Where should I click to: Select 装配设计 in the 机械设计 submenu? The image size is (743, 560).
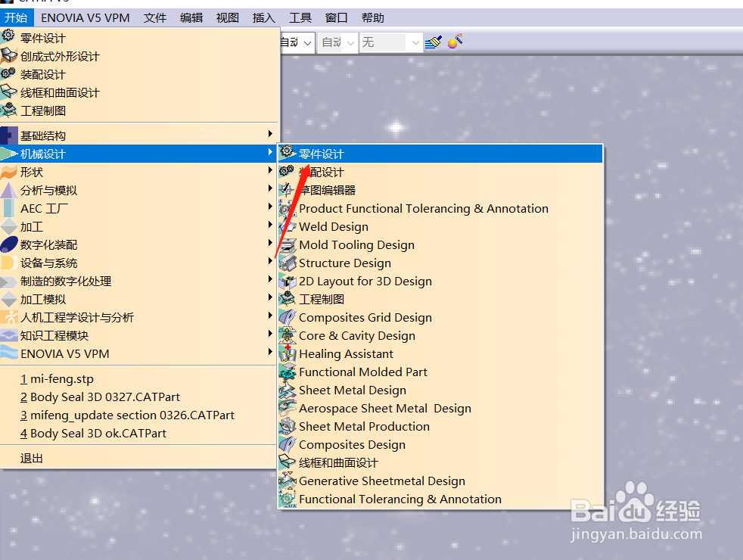tap(440, 172)
